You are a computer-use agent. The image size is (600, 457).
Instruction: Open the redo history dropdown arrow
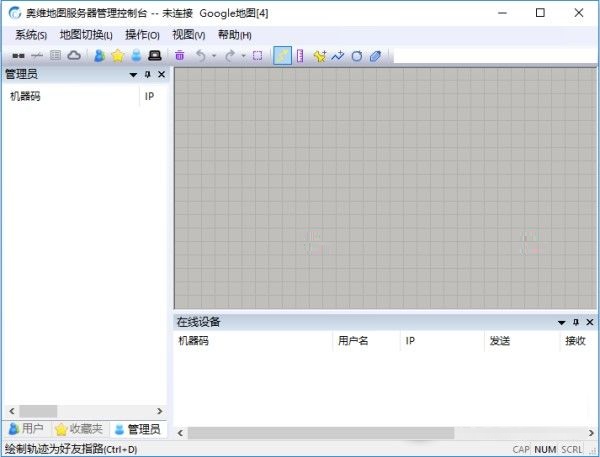(x=243, y=56)
